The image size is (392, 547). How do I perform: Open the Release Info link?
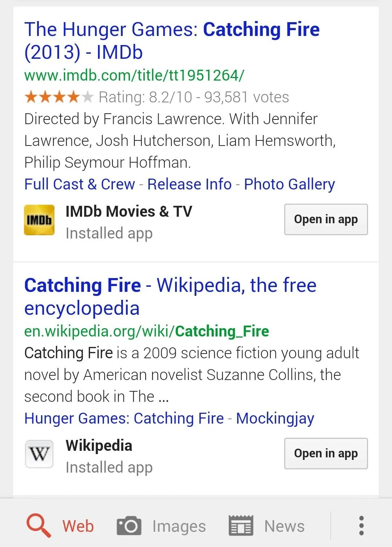pos(189,184)
